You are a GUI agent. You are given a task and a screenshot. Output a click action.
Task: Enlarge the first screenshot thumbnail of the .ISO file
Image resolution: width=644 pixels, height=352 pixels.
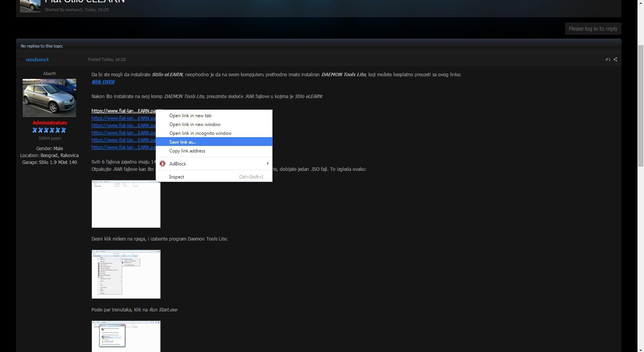pos(126,204)
